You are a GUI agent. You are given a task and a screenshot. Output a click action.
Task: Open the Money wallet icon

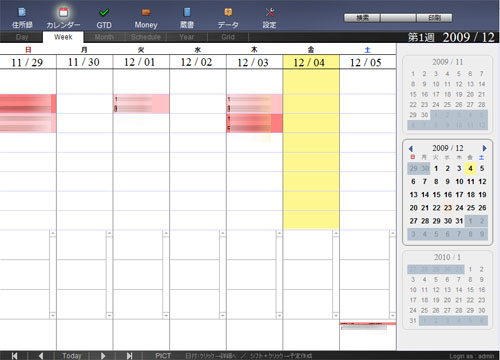(146, 18)
